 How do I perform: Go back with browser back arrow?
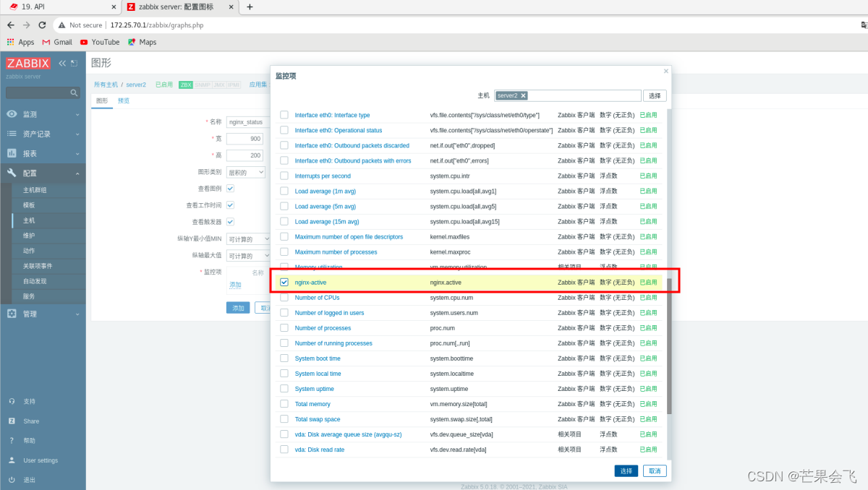(x=10, y=25)
